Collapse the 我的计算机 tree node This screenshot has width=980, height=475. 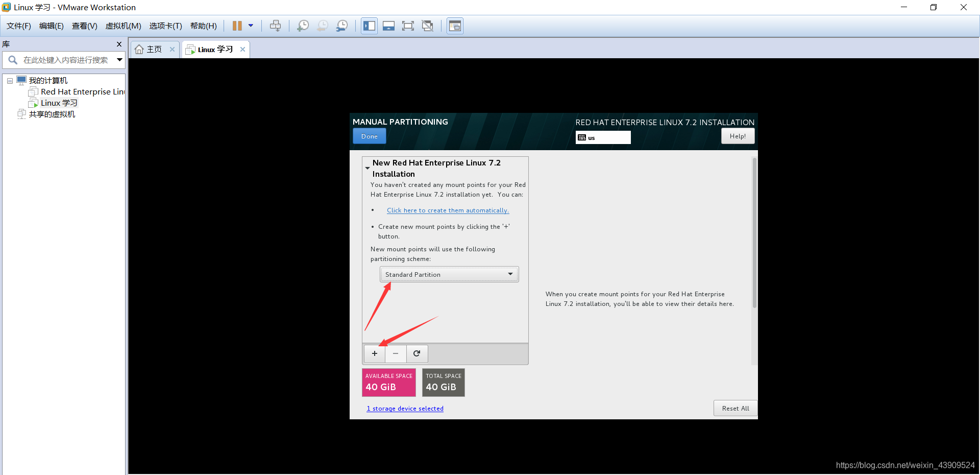tap(10, 81)
